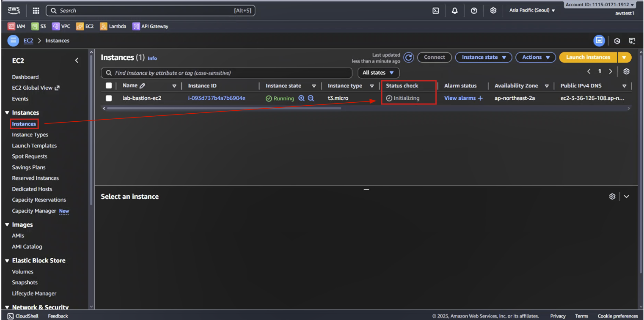Collapse the Images sidebar section
This screenshot has width=644, height=320.
(7, 225)
